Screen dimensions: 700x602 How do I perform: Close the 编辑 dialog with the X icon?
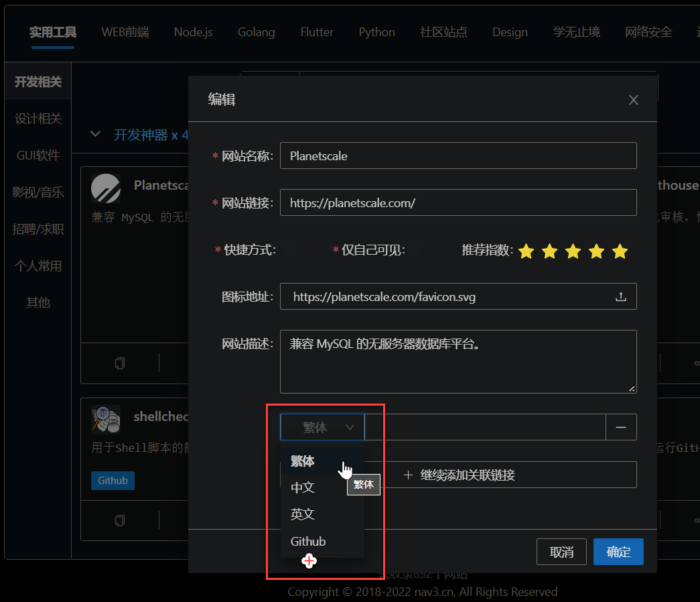(633, 100)
